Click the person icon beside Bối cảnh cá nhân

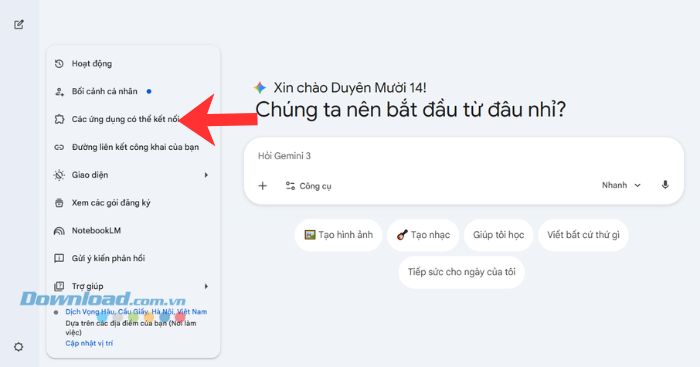59,92
